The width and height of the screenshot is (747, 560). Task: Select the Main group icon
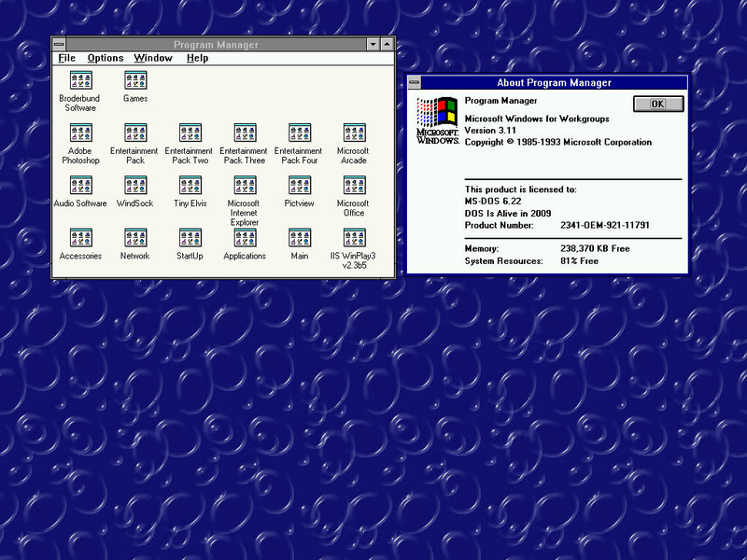coord(300,238)
